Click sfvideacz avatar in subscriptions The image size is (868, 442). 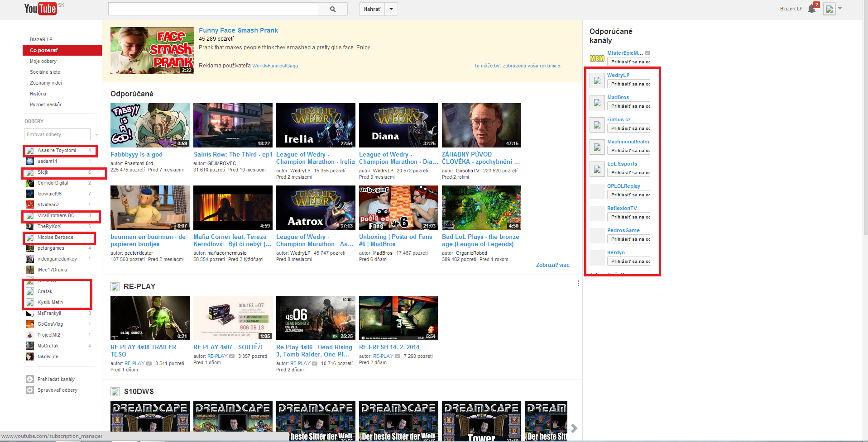click(x=30, y=204)
